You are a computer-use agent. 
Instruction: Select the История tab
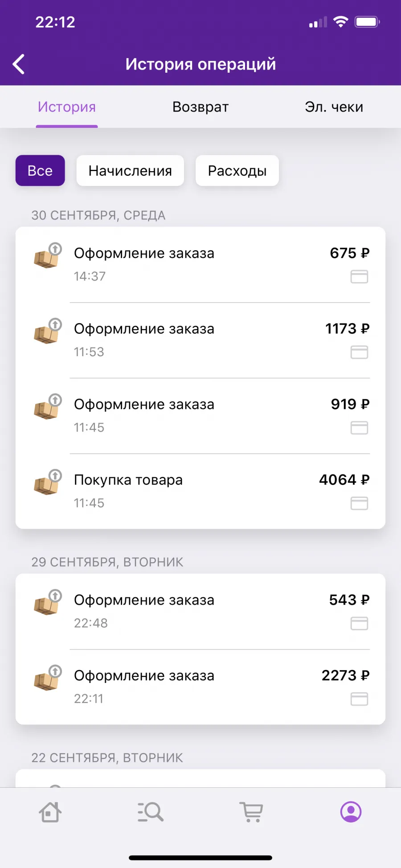pyautogui.click(x=67, y=107)
